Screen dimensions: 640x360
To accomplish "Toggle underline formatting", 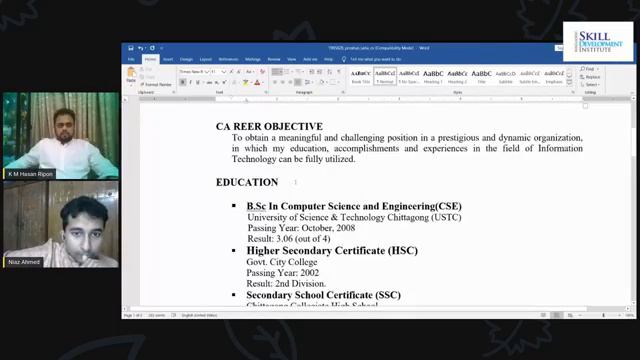I will [198, 82].
